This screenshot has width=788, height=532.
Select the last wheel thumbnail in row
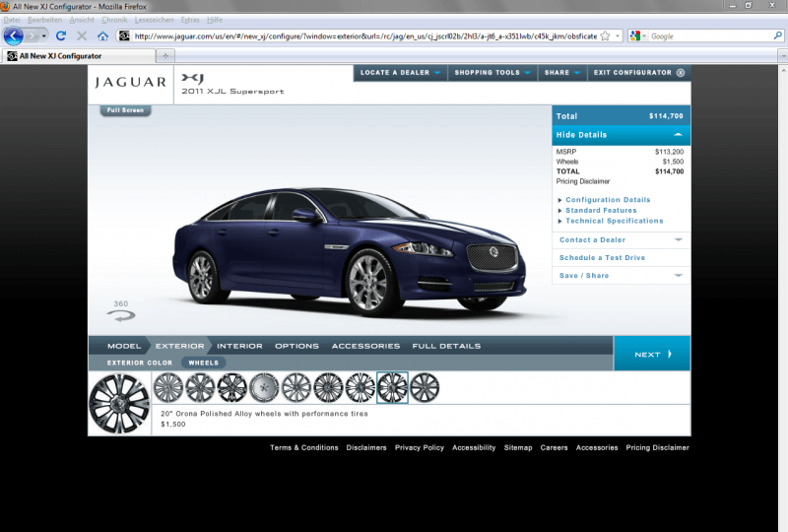click(x=425, y=388)
